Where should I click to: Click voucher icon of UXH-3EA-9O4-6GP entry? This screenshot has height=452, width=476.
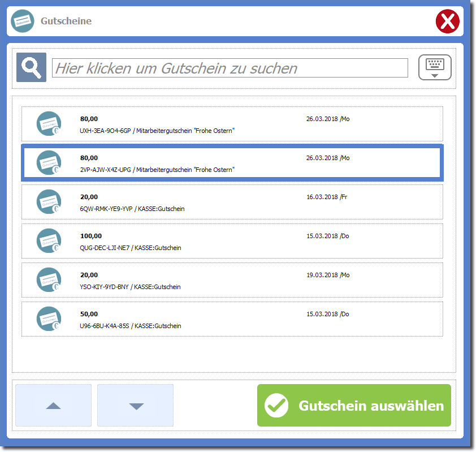point(49,124)
